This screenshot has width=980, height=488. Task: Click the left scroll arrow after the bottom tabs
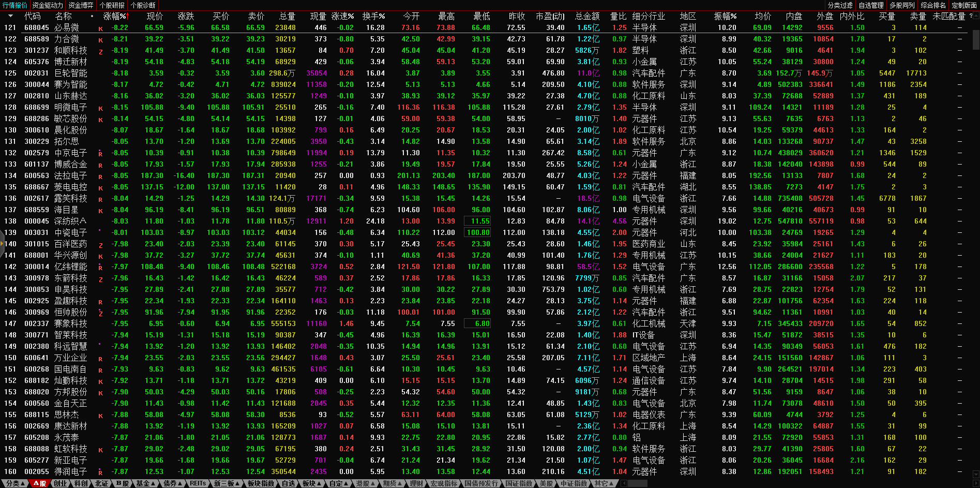624,483
